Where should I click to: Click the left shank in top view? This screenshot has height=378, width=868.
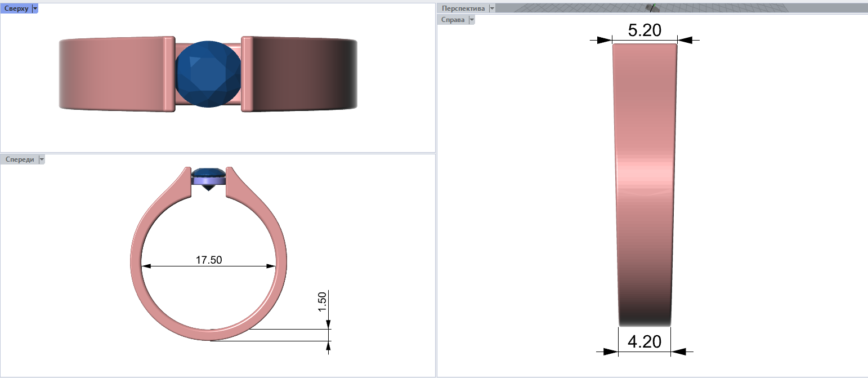click(113, 74)
